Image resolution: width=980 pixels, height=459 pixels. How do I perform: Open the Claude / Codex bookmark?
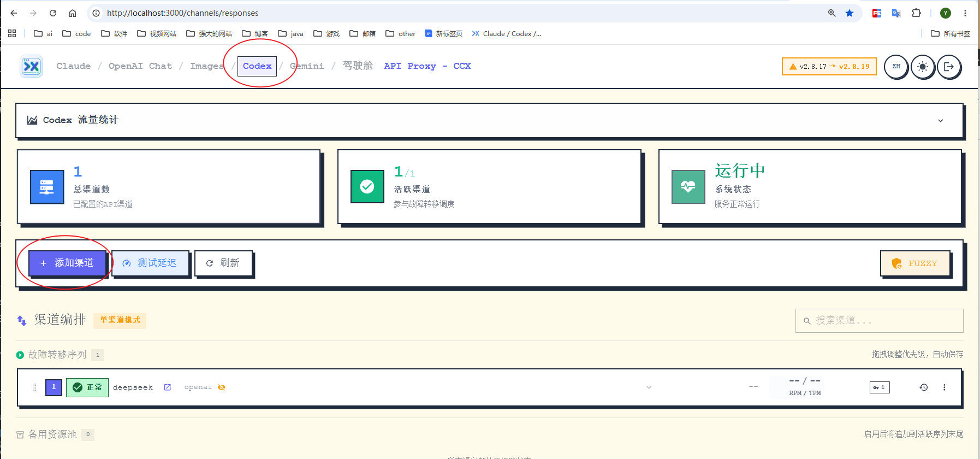(507, 33)
